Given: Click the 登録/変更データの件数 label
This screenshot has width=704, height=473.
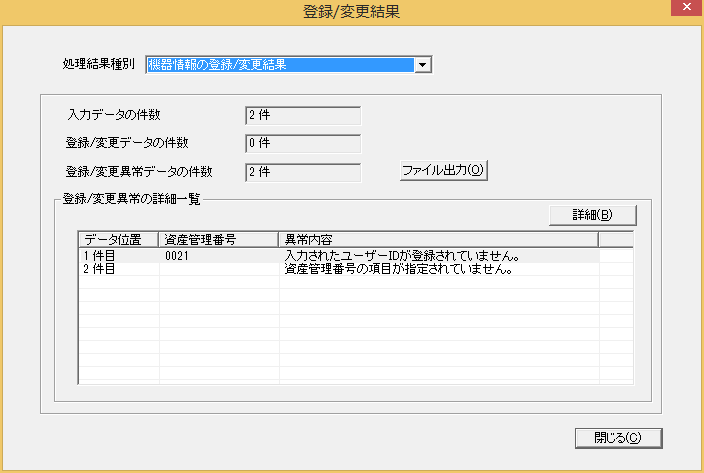Looking at the screenshot, I should tap(127, 143).
